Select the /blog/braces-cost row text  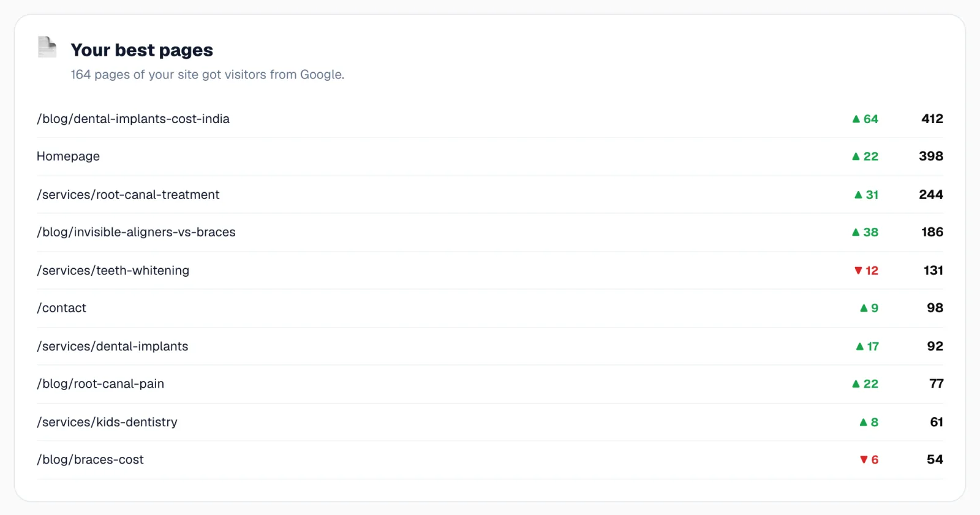click(x=90, y=460)
